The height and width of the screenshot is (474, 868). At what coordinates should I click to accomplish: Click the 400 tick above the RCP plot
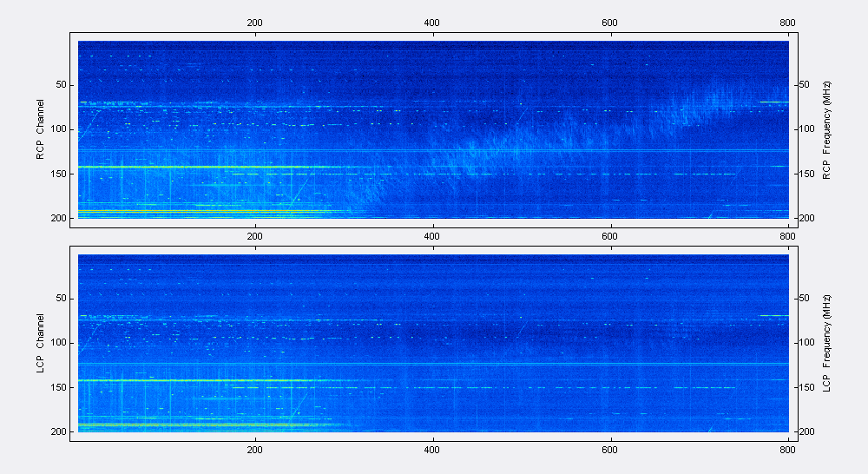click(431, 23)
